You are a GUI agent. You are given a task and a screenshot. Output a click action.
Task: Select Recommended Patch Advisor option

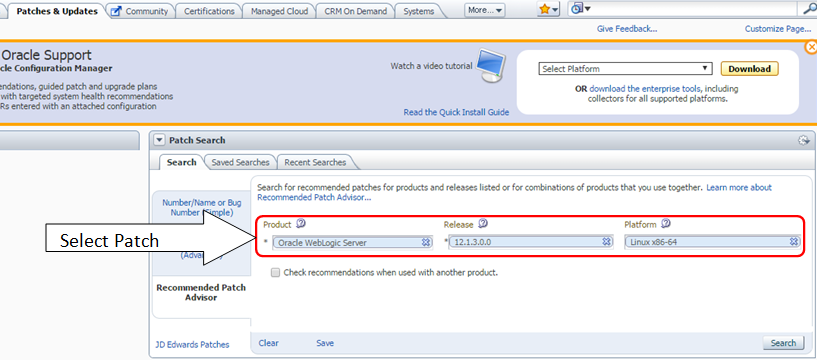[x=201, y=292]
